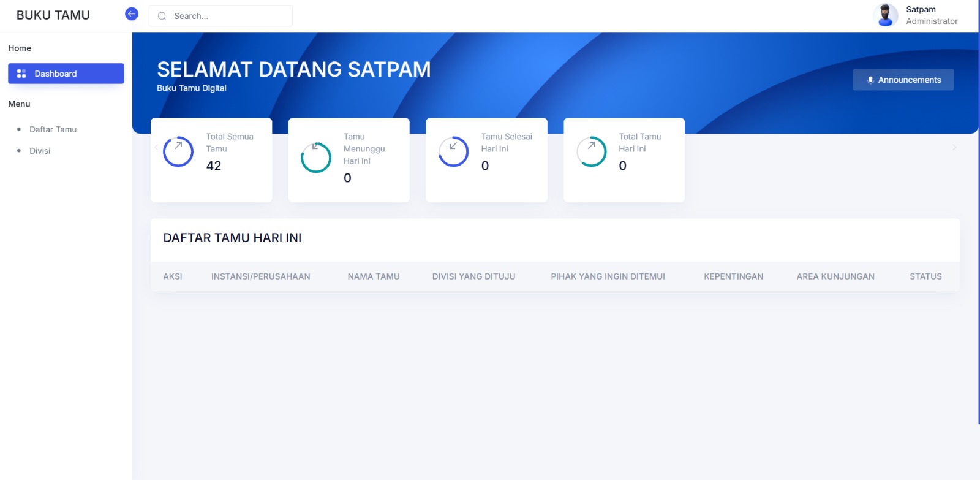Sort by the NAMA TAMU column header
Screen dimensions: 980x480
373,276
